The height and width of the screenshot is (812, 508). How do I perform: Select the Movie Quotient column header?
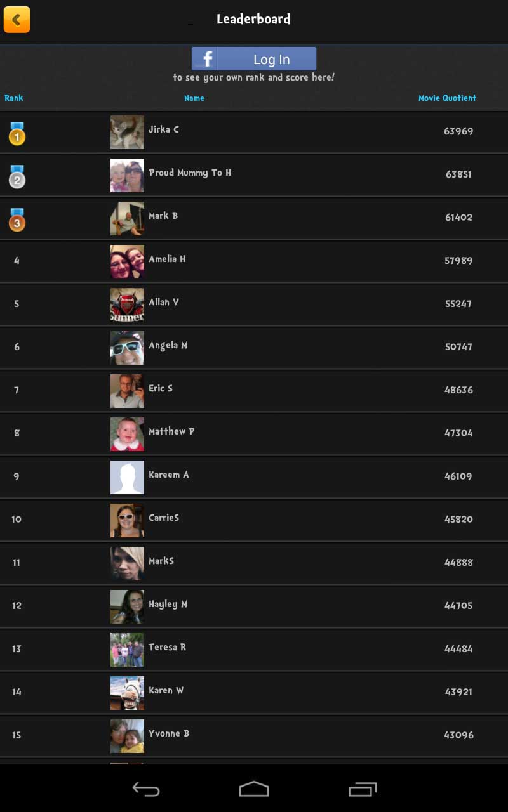coord(447,98)
